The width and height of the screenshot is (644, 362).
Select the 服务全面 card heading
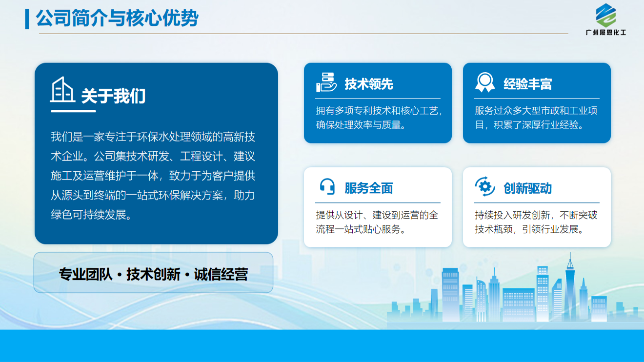click(x=369, y=188)
